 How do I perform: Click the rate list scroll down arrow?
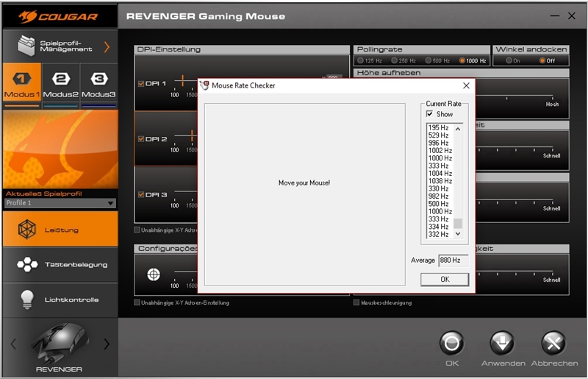(458, 233)
